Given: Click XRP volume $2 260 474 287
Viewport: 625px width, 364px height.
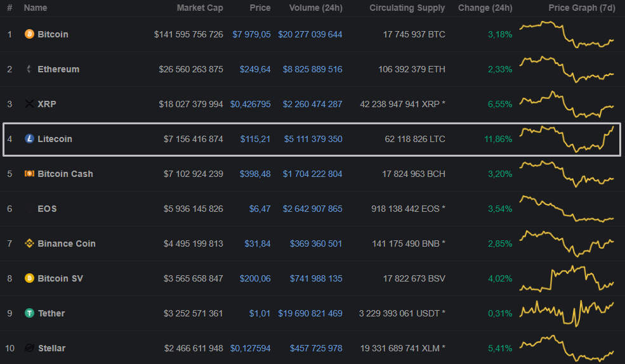Looking at the screenshot, I should [x=312, y=104].
